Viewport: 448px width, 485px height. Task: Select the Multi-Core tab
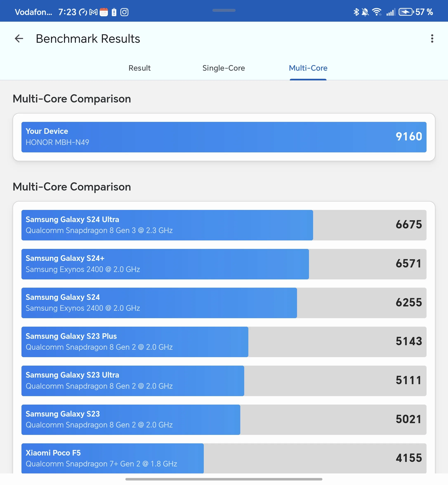point(308,68)
